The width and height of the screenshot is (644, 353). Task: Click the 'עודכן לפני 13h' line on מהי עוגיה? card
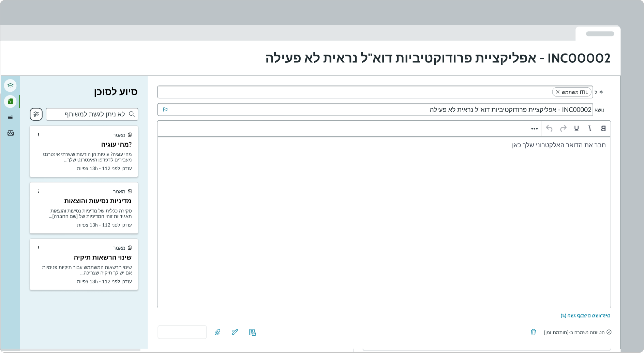point(104,168)
